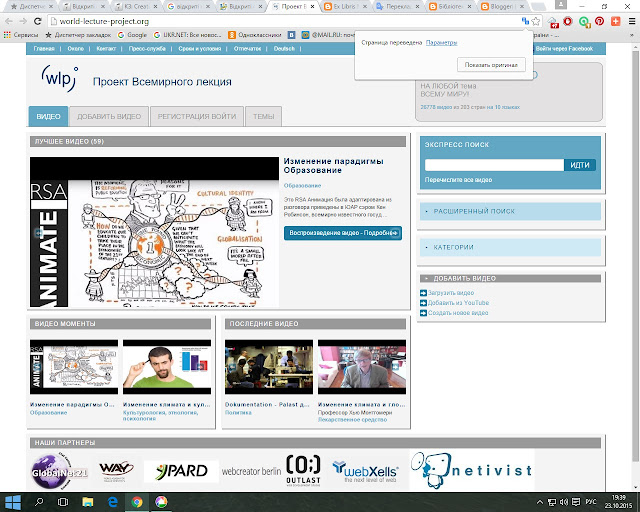The image size is (640, 512).
Task: Go forward with the browser forward arrow
Action: coord(23,21)
